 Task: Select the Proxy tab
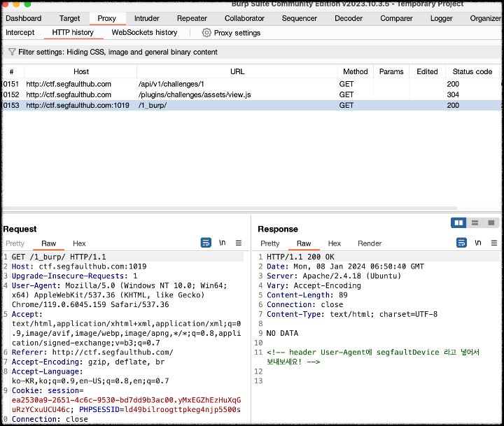tap(106, 18)
